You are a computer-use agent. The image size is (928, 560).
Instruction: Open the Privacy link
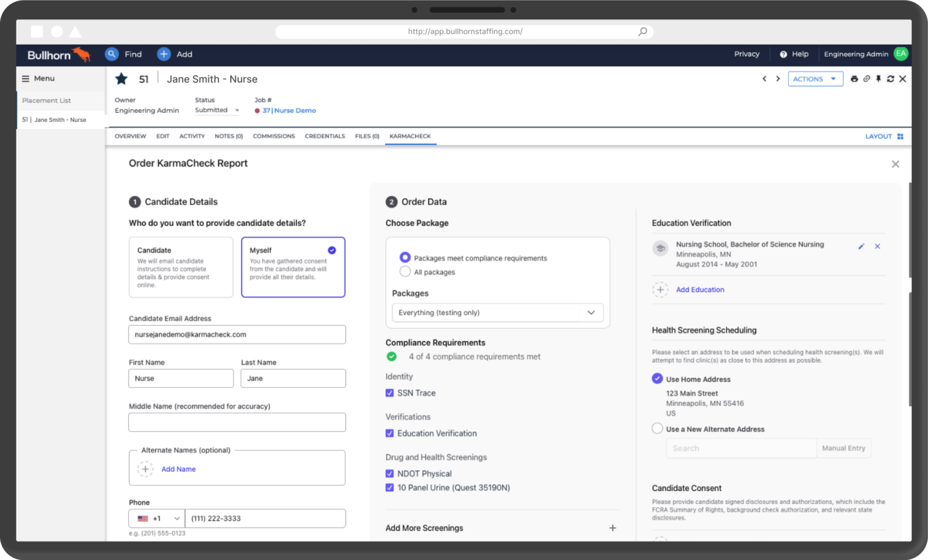[747, 54]
